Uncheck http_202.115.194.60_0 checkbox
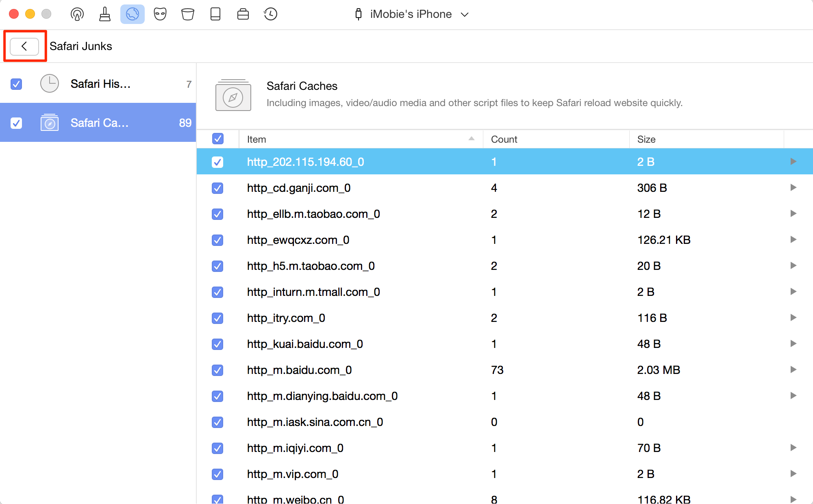This screenshot has height=504, width=813. (217, 162)
